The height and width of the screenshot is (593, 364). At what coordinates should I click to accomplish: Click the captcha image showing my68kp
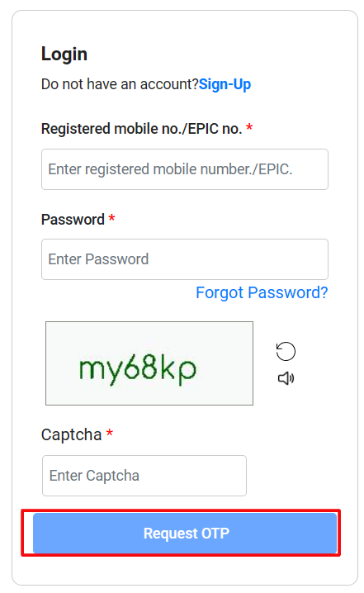[x=149, y=363]
